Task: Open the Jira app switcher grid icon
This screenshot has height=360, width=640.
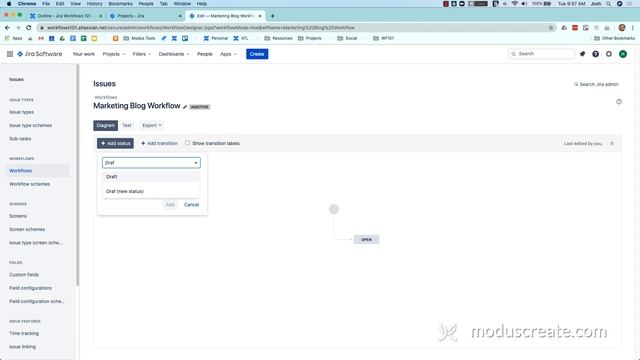Action: click(x=10, y=54)
